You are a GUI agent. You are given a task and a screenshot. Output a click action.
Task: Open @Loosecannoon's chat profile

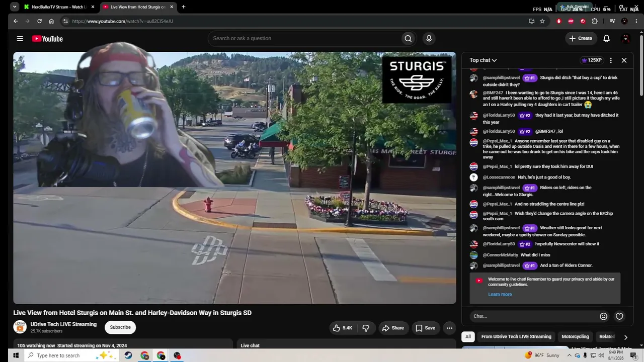499,177
